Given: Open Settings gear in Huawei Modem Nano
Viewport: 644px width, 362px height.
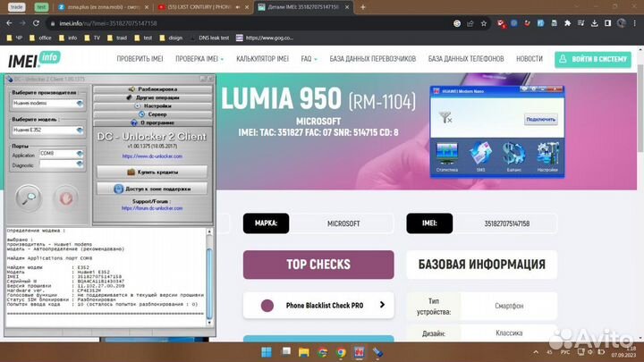Looking at the screenshot, I should pyautogui.click(x=547, y=156).
